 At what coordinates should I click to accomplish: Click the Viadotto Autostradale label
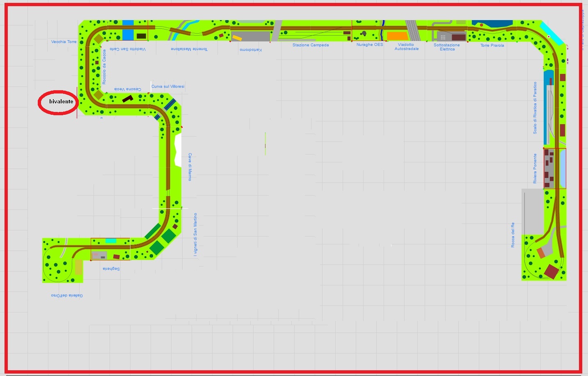407,47
